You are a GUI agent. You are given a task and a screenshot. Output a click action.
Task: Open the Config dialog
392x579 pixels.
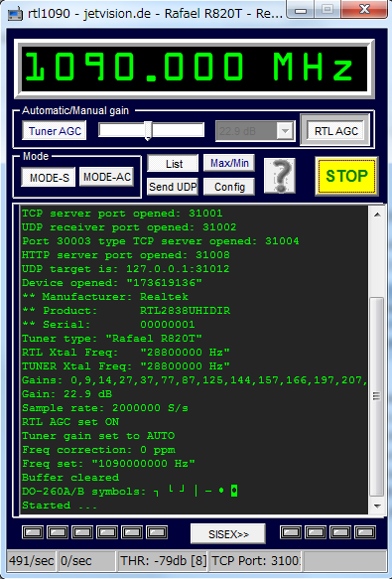click(229, 187)
